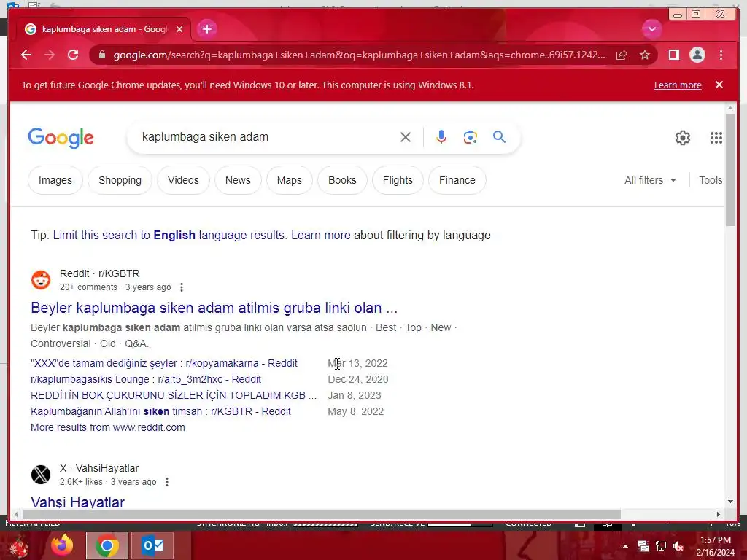Switch to the Maps results tab
Image resolution: width=747 pixels, height=560 pixels.
click(289, 181)
